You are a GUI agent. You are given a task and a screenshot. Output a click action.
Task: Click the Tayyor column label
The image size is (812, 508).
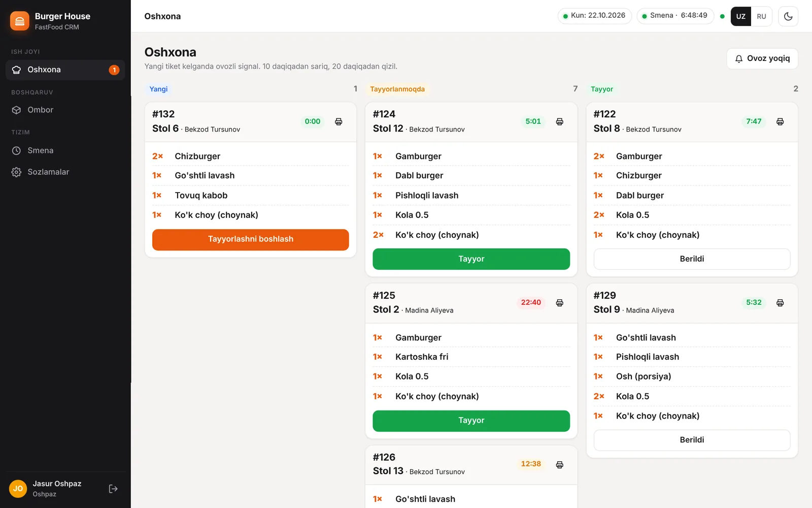click(602, 89)
